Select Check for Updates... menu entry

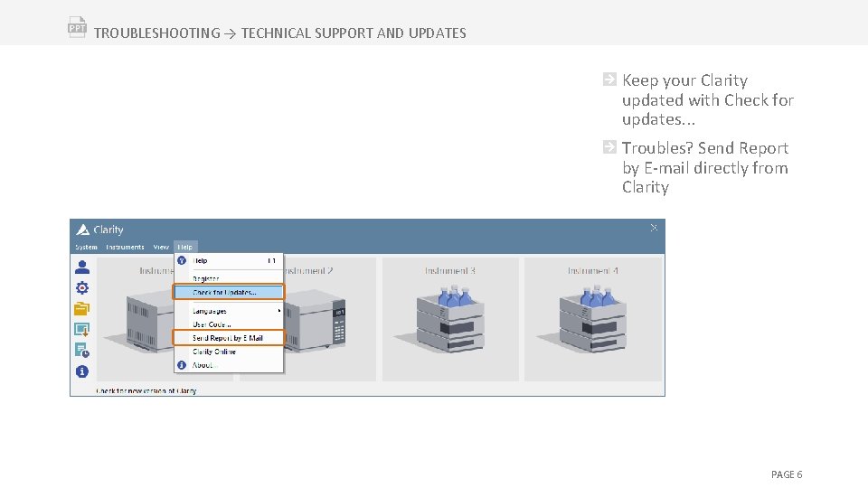pos(229,292)
